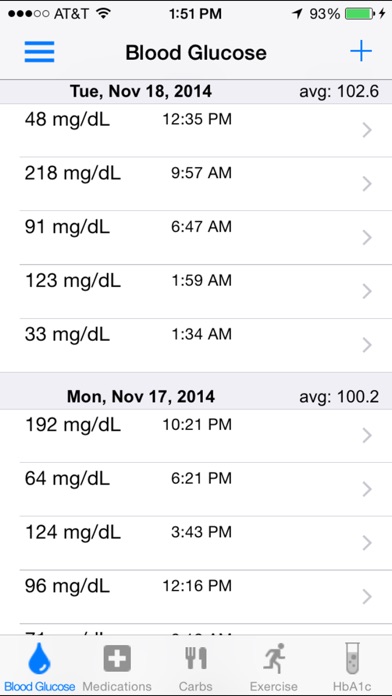
Task: Select the Blood Glucose droplet icon
Action: coord(40,658)
